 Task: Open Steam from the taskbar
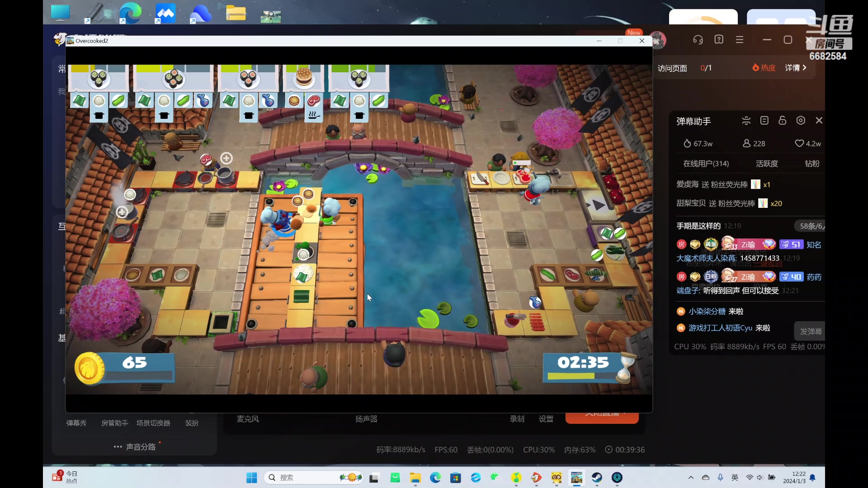[597, 478]
